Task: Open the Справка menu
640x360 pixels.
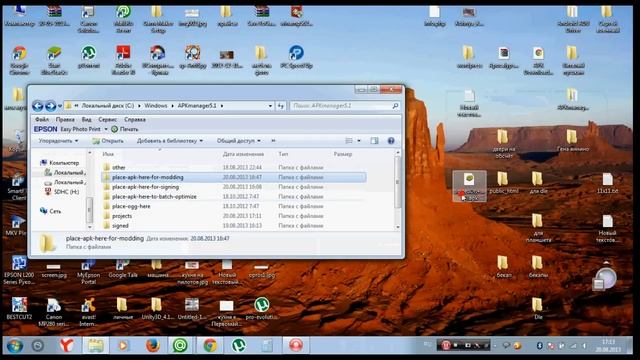Action: tap(135, 120)
